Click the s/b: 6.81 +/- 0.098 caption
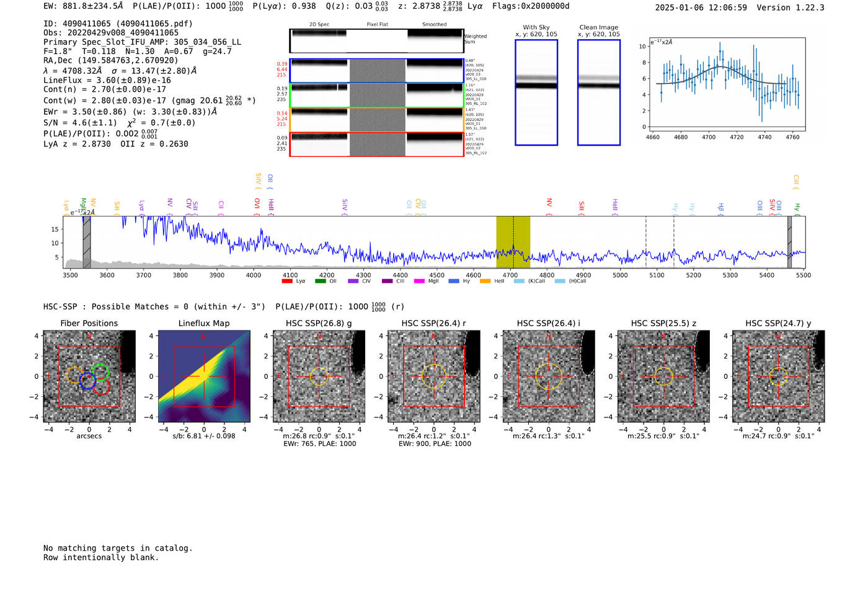The height and width of the screenshot is (591, 868). coord(204,436)
